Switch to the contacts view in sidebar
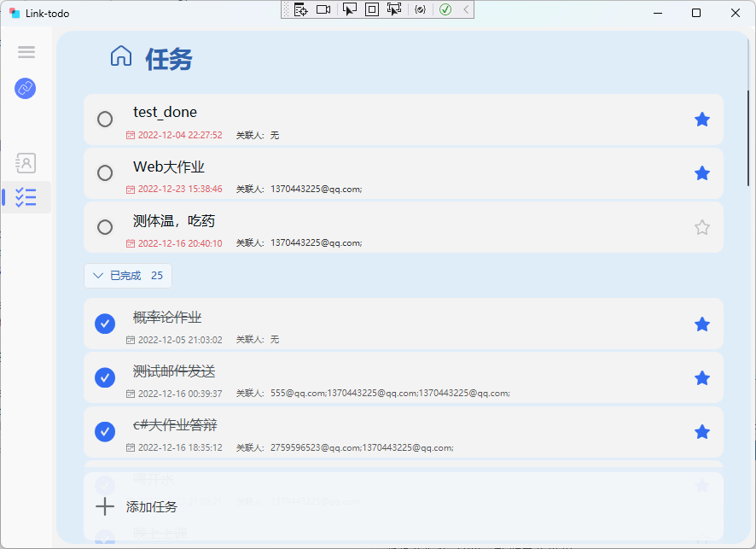The image size is (756, 549). pos(26,163)
